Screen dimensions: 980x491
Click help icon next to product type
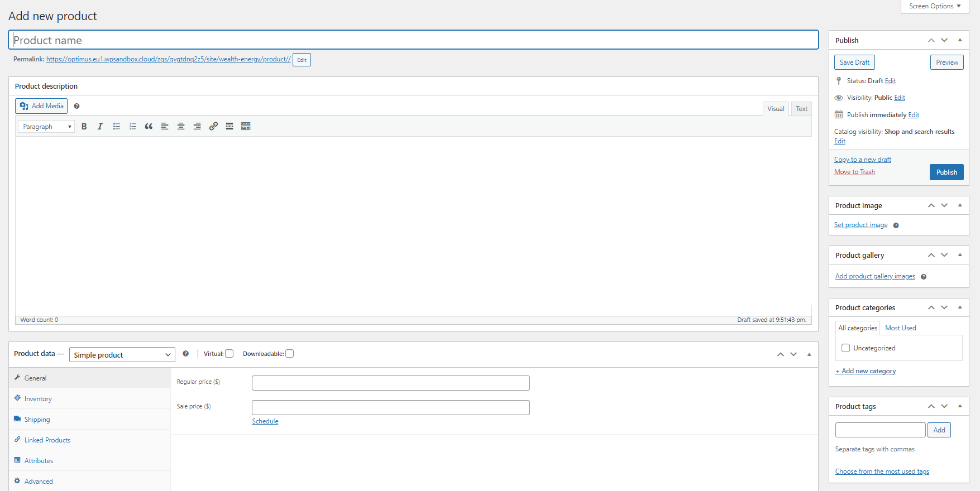point(186,354)
